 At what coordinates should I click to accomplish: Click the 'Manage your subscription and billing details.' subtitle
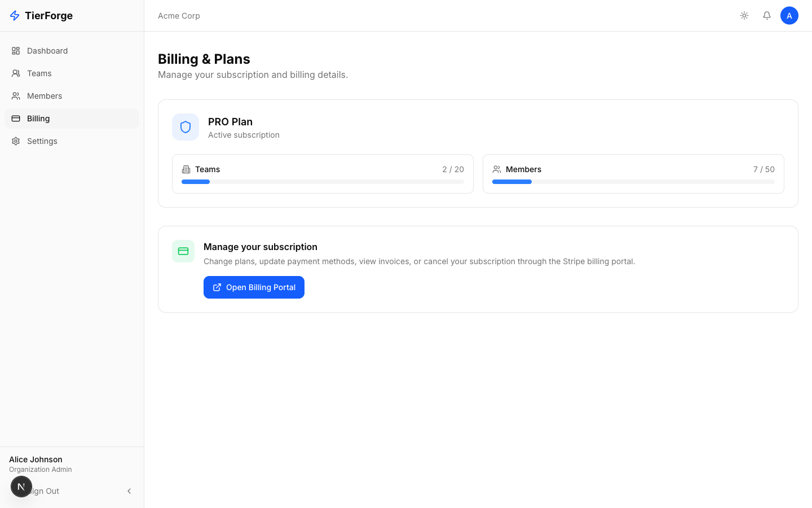pyautogui.click(x=253, y=75)
